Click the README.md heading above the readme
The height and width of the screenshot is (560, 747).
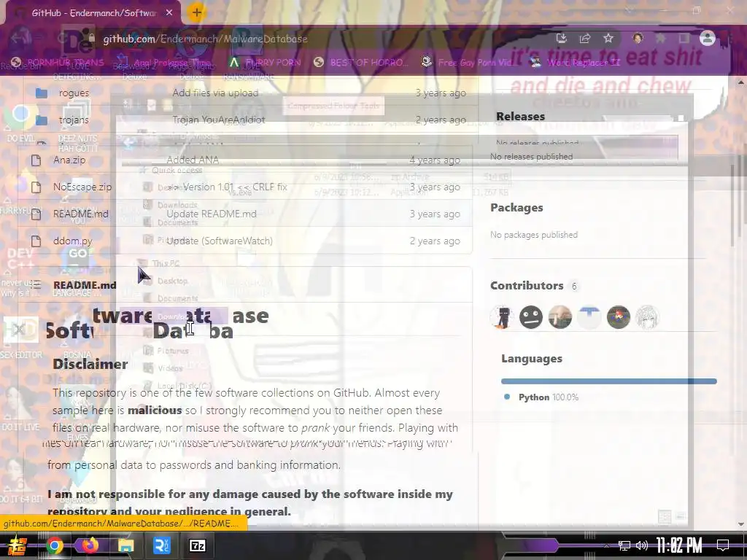[x=85, y=285]
